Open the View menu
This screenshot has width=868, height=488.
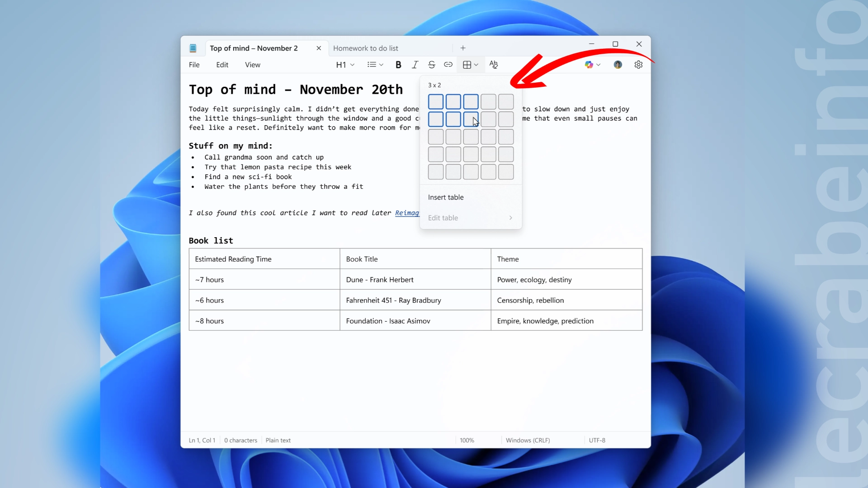[252, 65]
